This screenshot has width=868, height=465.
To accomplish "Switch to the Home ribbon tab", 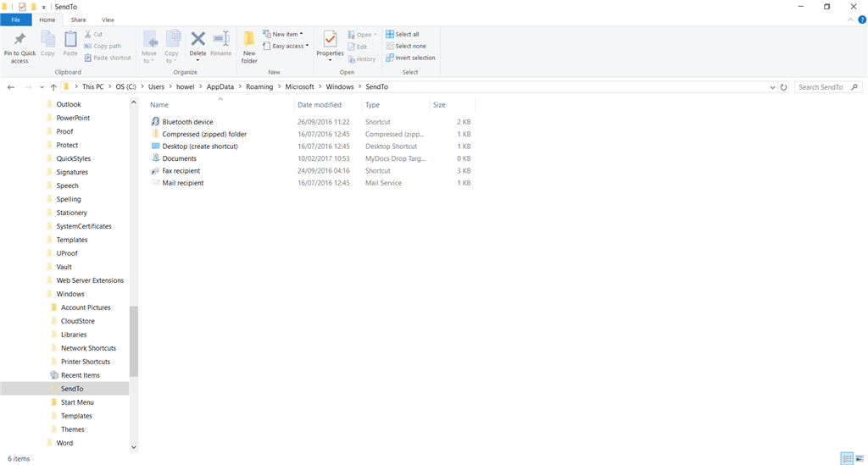I will [x=47, y=20].
